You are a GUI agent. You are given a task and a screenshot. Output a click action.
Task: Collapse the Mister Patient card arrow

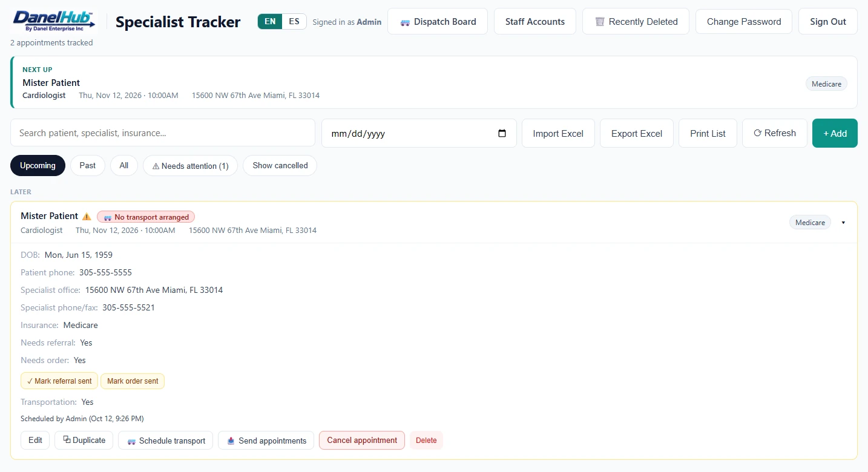point(843,223)
